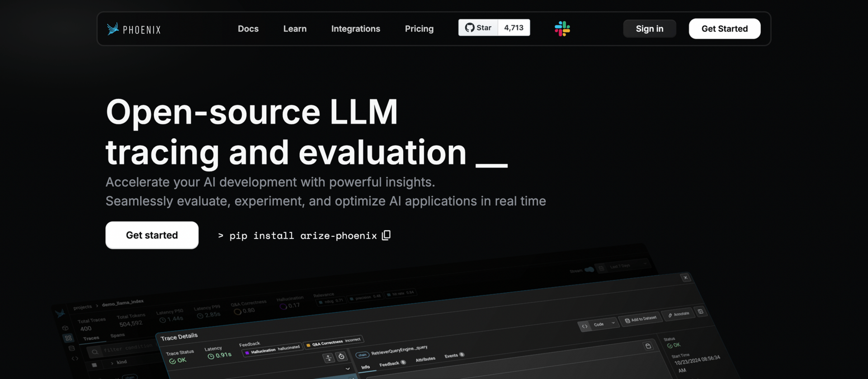Click the timer icon in Trace Details

click(341, 356)
